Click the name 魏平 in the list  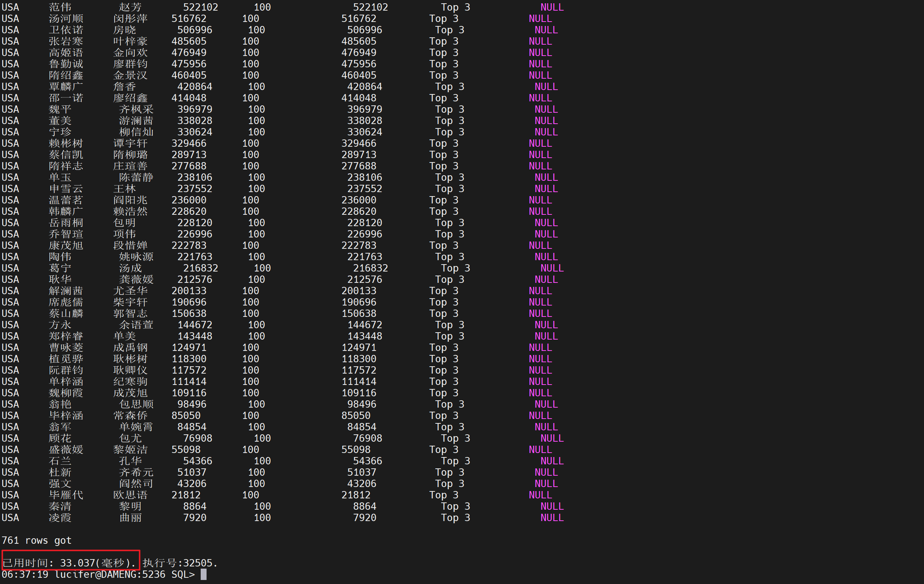[60, 109]
